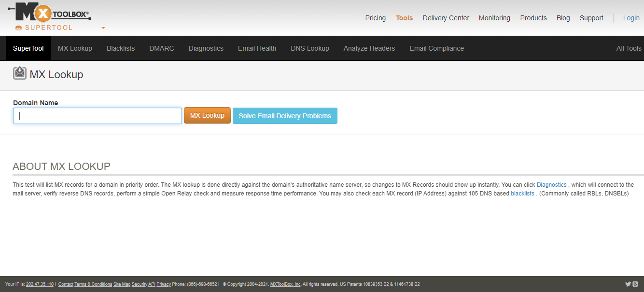This screenshot has width=644, height=292.
Task: Open the All Tools menu
Action: click(x=629, y=48)
